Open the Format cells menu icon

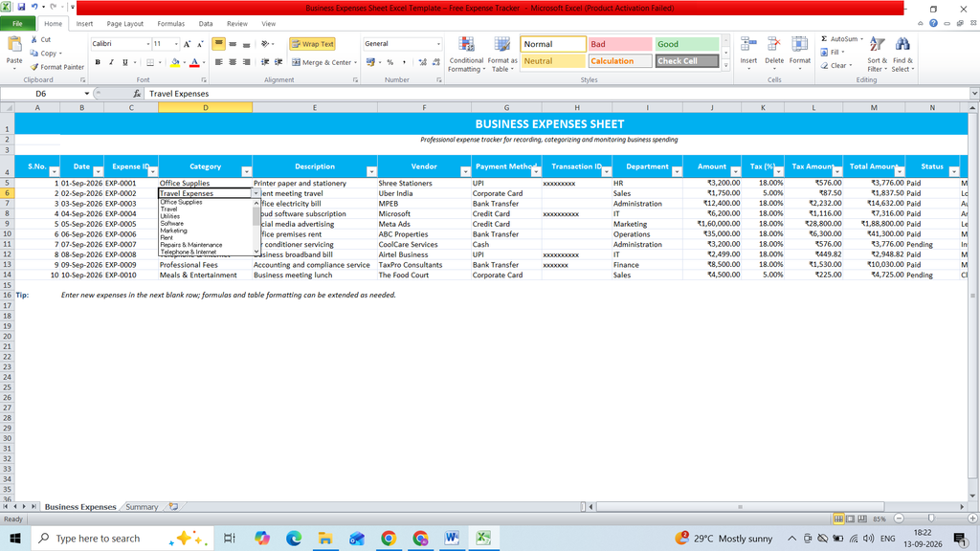point(799,45)
